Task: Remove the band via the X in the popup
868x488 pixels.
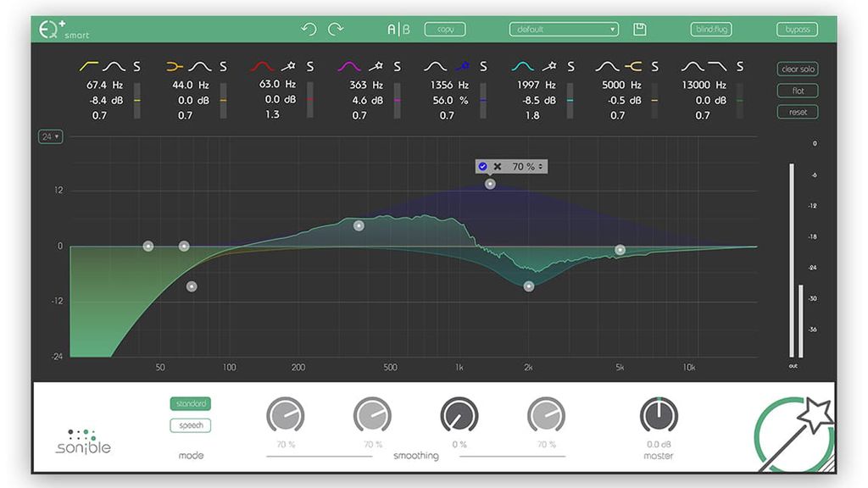Action: pyautogui.click(x=498, y=166)
